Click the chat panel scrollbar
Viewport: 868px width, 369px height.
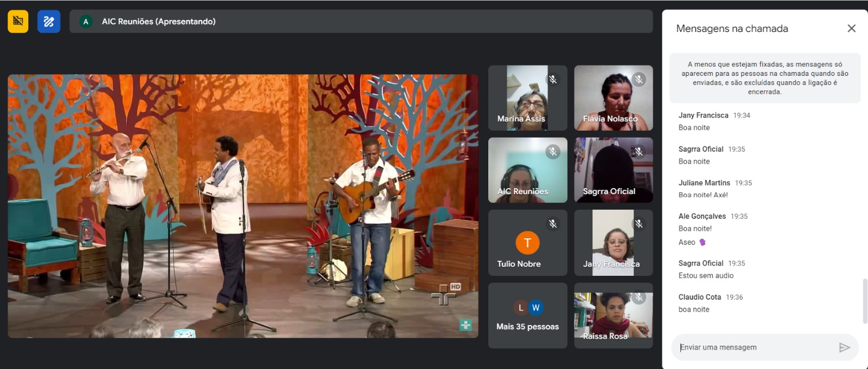click(x=864, y=301)
